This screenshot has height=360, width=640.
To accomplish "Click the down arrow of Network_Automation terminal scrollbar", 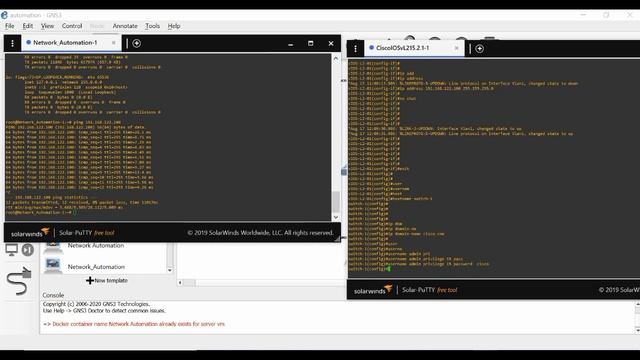I will pos(336,217).
